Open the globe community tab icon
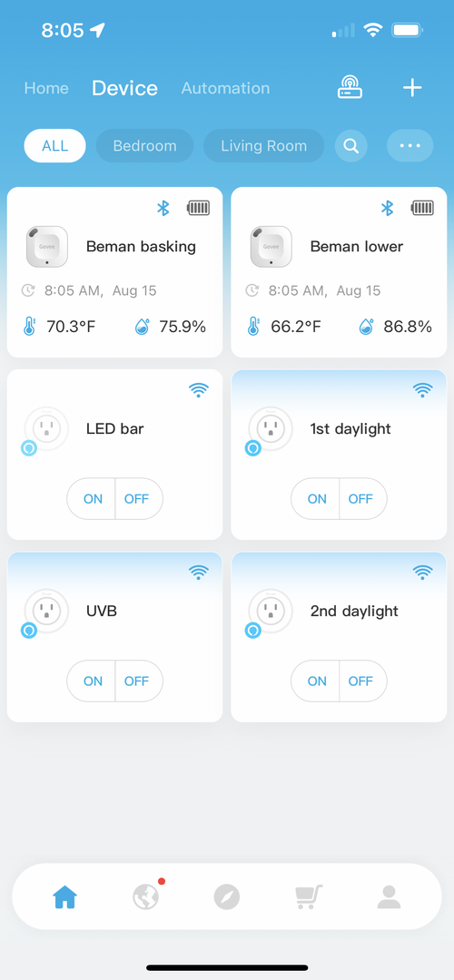 click(x=145, y=897)
